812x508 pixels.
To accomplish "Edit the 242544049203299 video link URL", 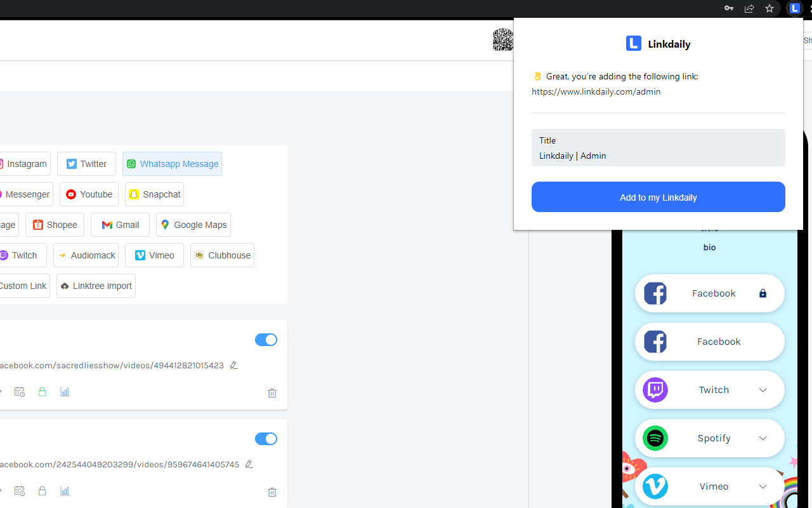I will (x=249, y=464).
